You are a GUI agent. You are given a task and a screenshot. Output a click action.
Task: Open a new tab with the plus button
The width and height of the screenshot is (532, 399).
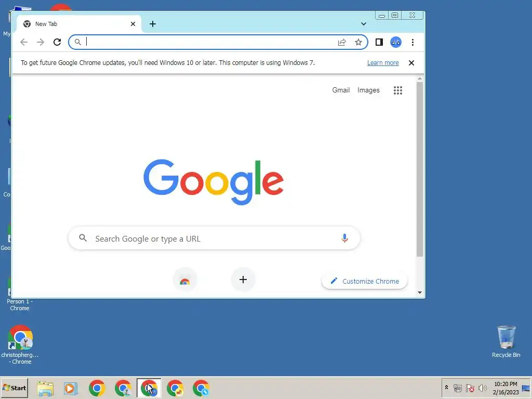click(x=153, y=24)
